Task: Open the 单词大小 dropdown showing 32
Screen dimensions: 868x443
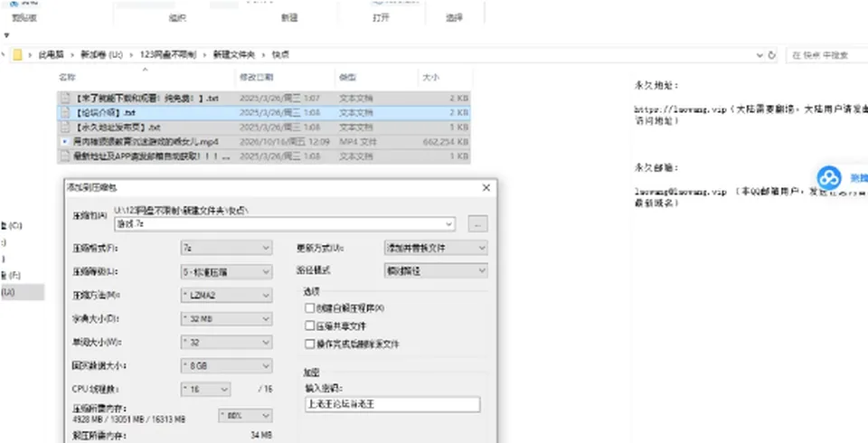Action: coord(226,343)
